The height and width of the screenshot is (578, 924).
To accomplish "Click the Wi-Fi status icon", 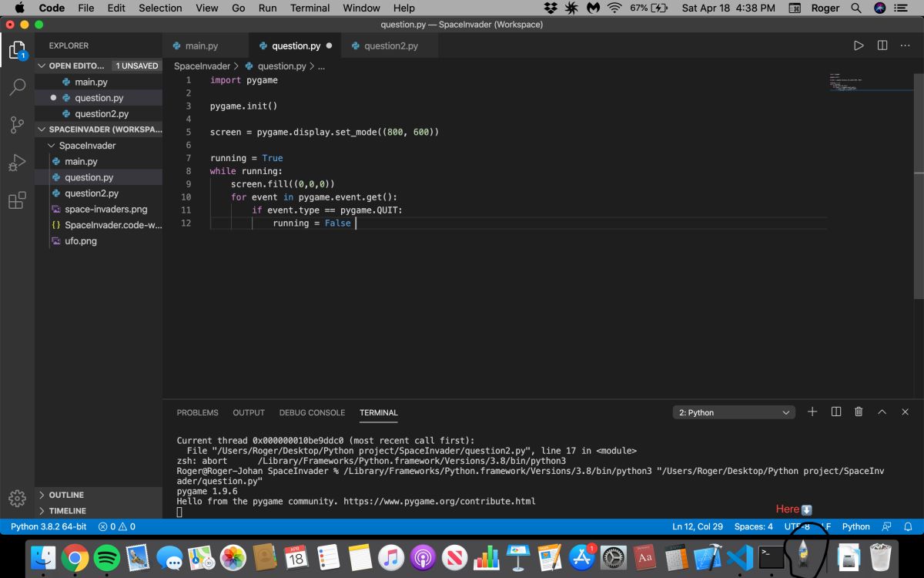I will (x=614, y=8).
